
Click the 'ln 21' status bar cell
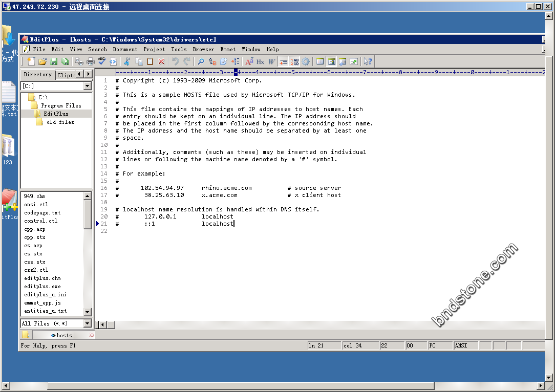pos(324,345)
